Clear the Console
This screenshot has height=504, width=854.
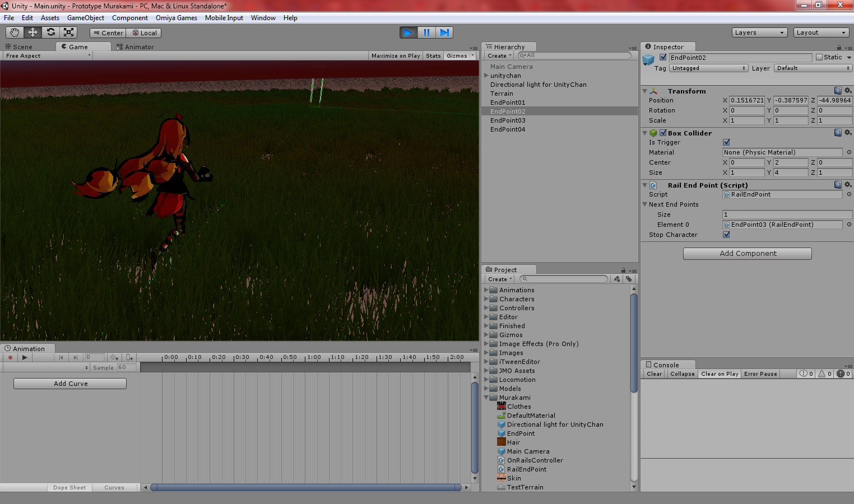pyautogui.click(x=654, y=374)
